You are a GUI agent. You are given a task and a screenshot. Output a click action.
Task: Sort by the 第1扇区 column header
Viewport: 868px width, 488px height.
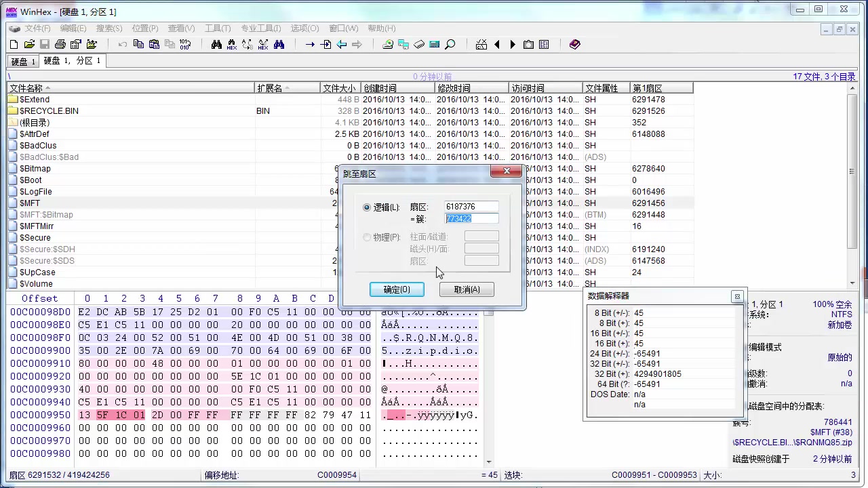click(661, 88)
